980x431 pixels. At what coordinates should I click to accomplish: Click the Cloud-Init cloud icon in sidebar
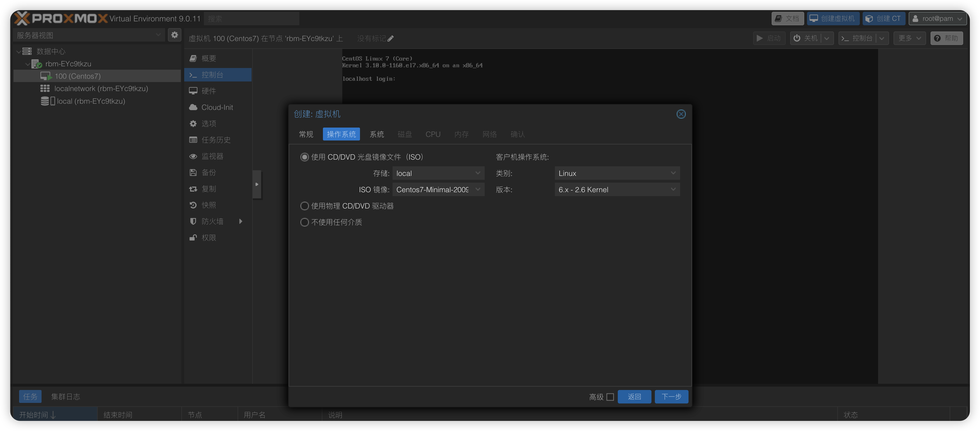pyautogui.click(x=193, y=107)
